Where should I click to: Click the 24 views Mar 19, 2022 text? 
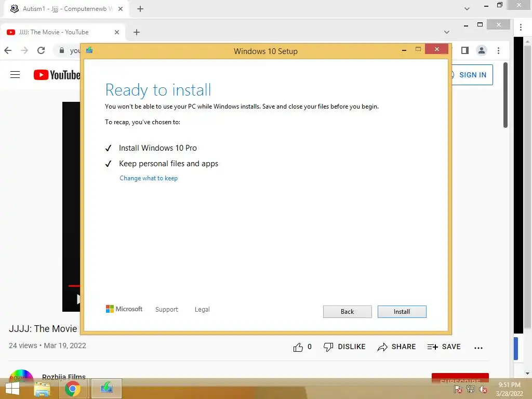47,345
